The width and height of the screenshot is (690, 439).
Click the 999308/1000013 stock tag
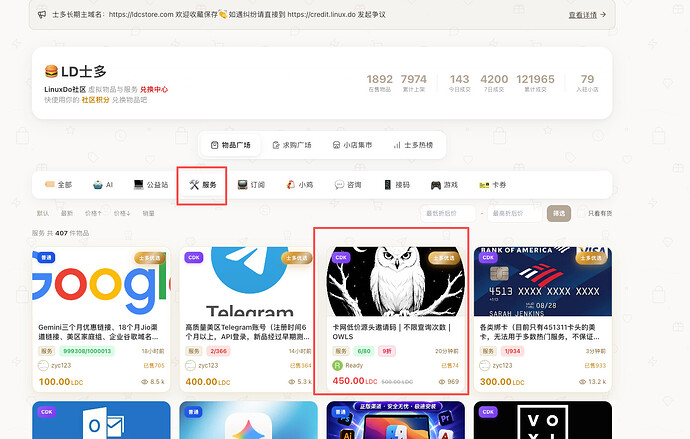[87, 351]
